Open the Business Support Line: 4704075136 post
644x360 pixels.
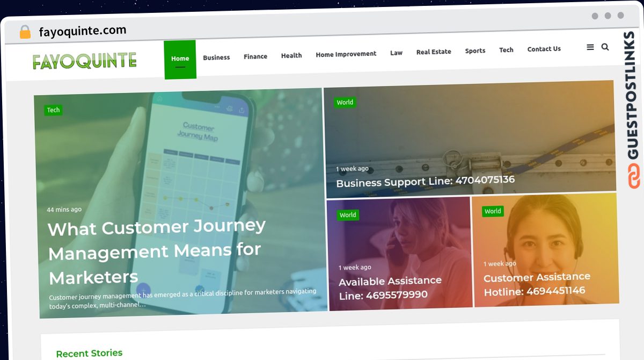click(425, 181)
